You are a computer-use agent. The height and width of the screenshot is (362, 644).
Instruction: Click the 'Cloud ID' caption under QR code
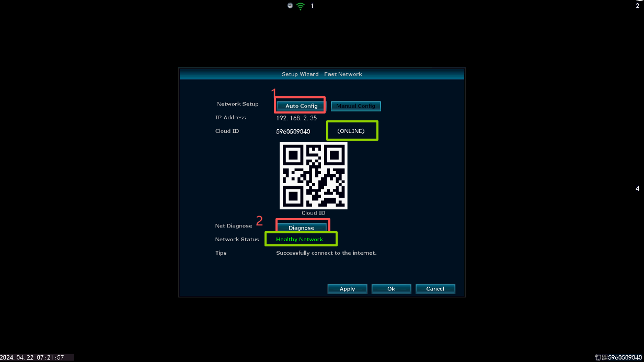(x=314, y=213)
